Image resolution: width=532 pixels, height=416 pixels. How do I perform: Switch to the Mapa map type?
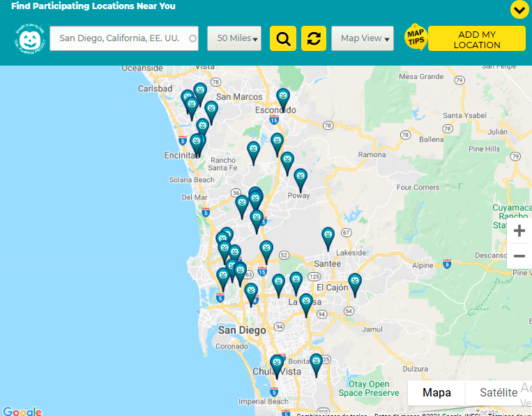tap(436, 392)
